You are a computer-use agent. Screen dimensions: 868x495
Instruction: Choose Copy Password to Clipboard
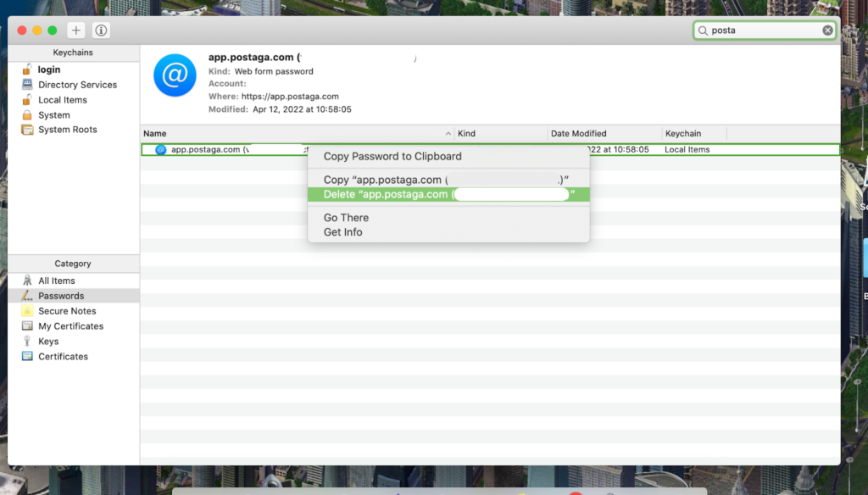pos(392,157)
